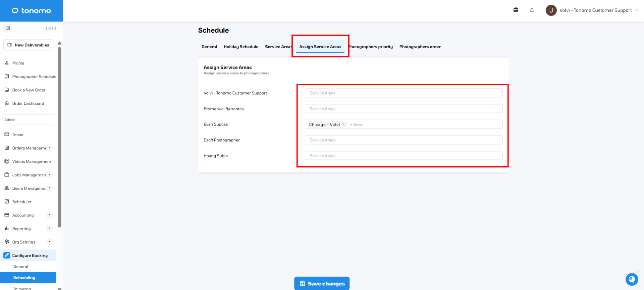Screen dimensions: 644x290
Task: Click the Reporting bar chart icon
Action: point(7,228)
